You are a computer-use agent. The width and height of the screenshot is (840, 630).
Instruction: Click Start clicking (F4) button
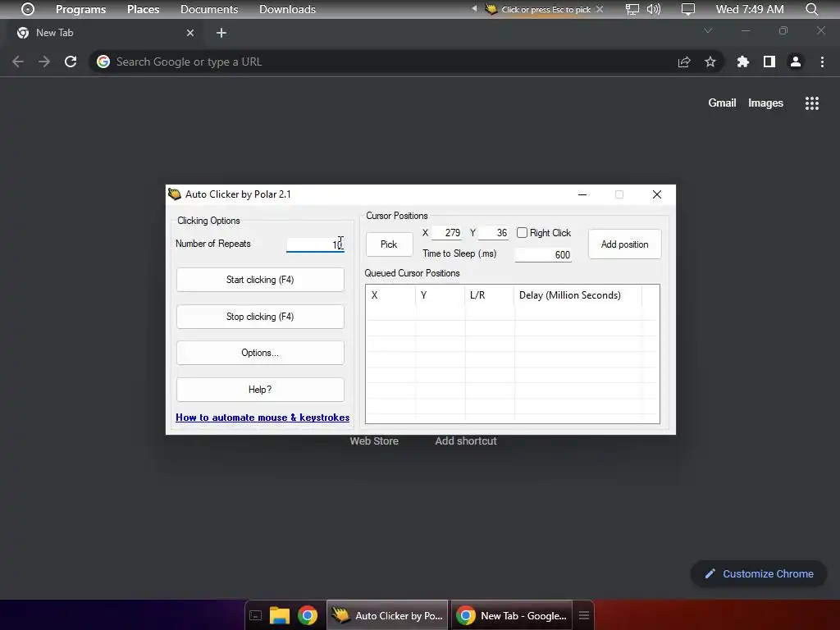click(260, 280)
